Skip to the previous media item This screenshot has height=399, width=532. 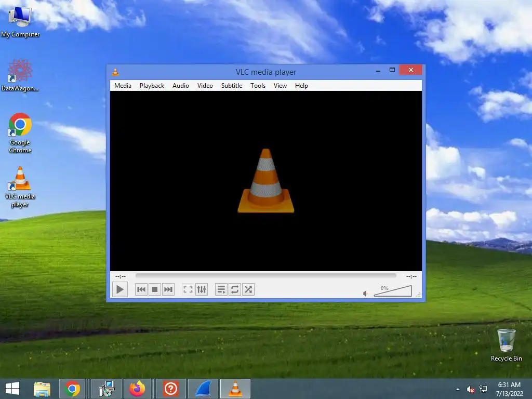[x=141, y=289]
